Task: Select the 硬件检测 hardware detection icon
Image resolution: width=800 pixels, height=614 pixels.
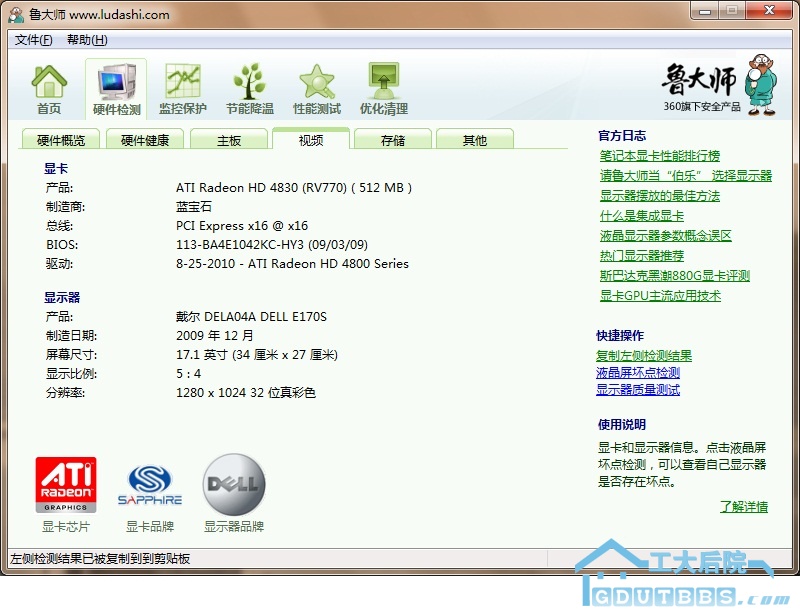Action: tap(116, 89)
